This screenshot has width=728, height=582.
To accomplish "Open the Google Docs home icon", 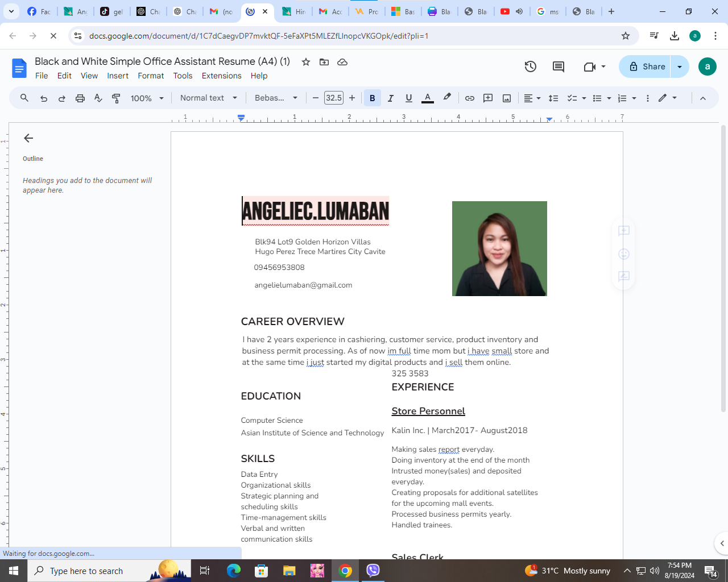I will 19,68.
